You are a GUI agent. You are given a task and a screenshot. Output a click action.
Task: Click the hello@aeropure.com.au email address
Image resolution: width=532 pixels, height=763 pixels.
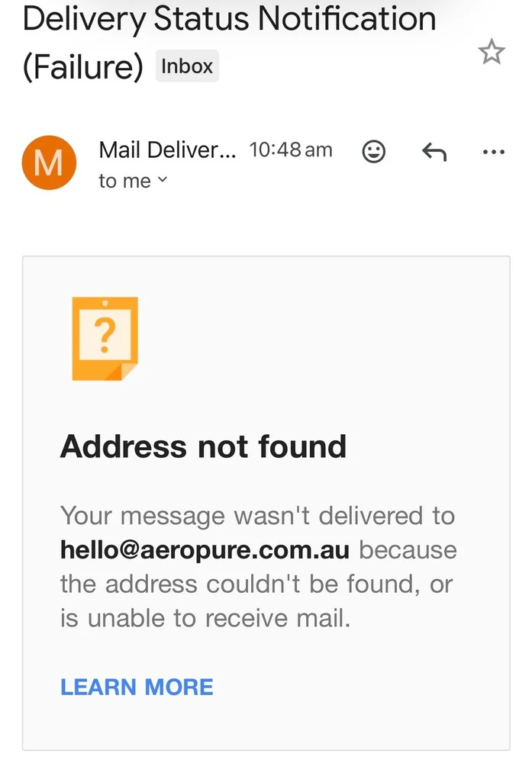coord(205,550)
